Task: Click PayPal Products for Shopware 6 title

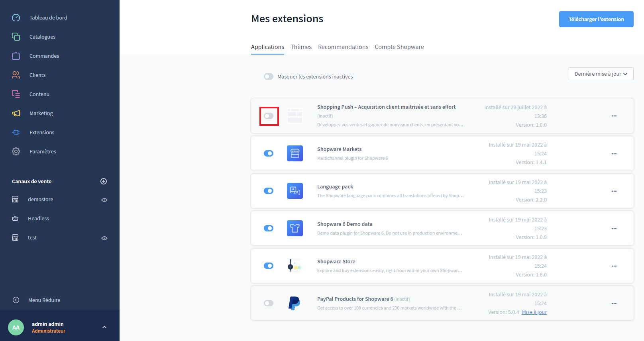Action: coord(355,299)
